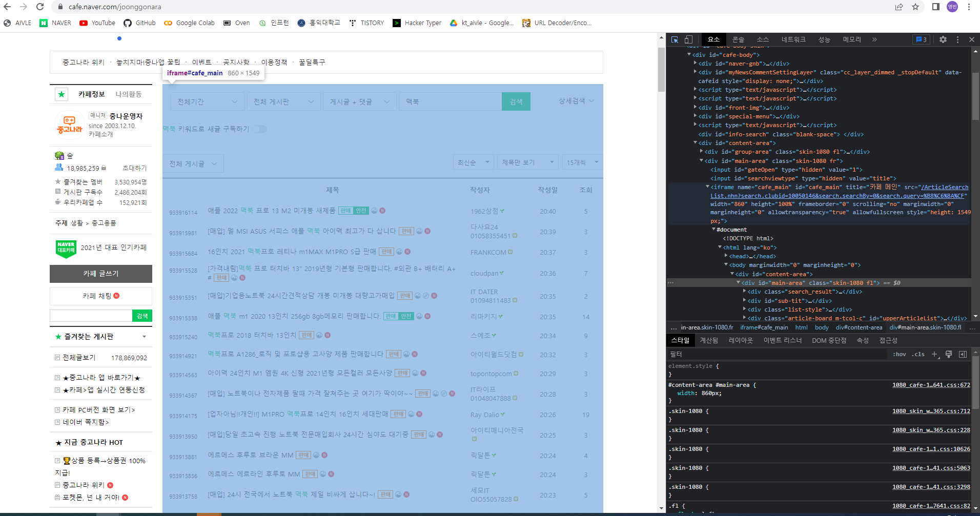Open the 15개씩 per-page dropdown
This screenshot has height=516, width=980.
582,162
